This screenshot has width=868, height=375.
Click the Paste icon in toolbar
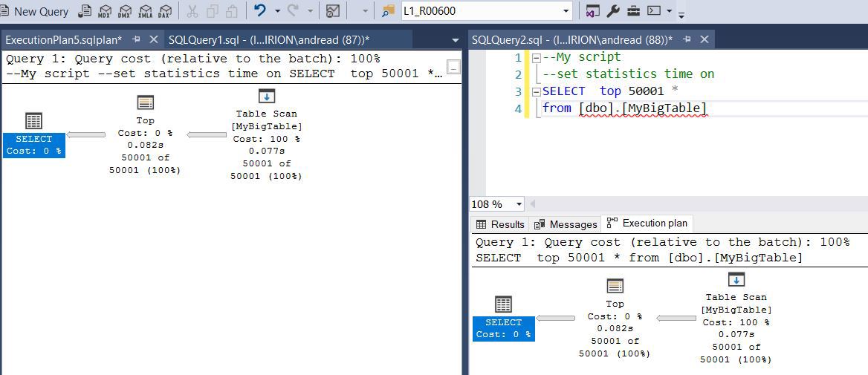coord(232,11)
